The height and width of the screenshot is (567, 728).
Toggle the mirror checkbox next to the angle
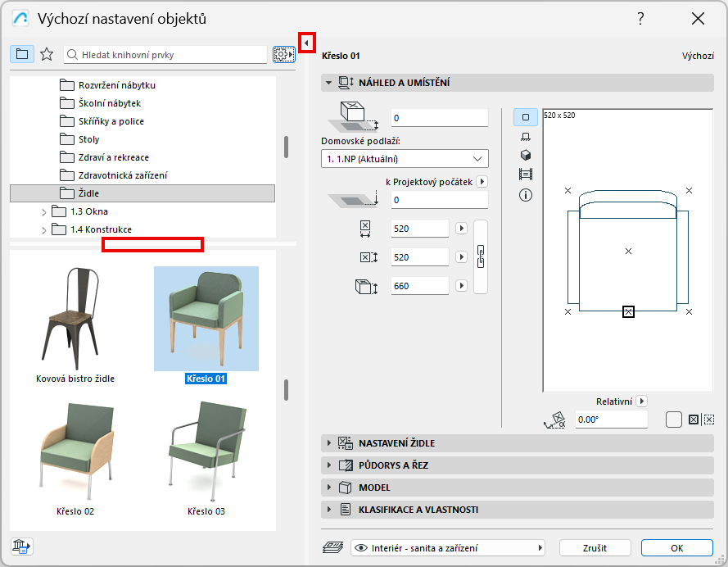pyautogui.click(x=674, y=420)
